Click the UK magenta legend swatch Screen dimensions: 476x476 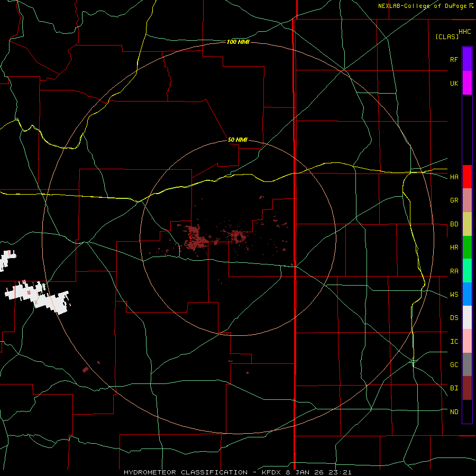click(x=467, y=83)
